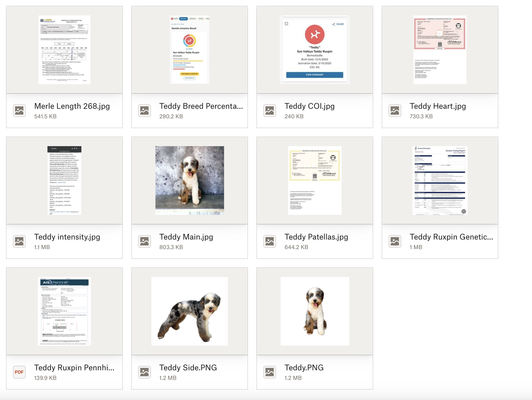Open the Teddy Ruxpin Genetic file name link
Screen dimensions: 532x400
click(451, 237)
